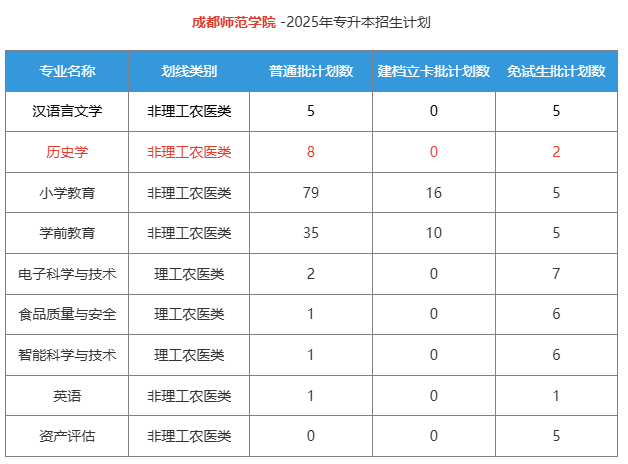The height and width of the screenshot is (464, 628).
Task: Click 免试生批 value 6 for 食品质量与安全
Action: pyautogui.click(x=556, y=314)
